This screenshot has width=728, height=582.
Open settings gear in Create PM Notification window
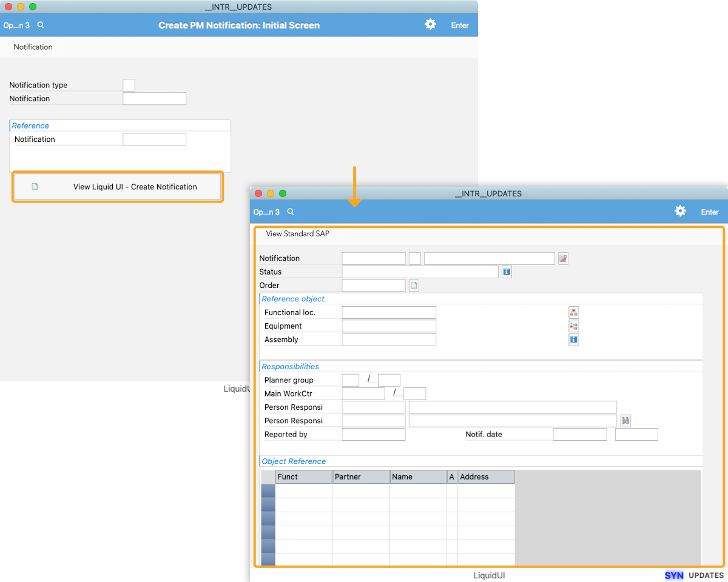[x=430, y=24]
